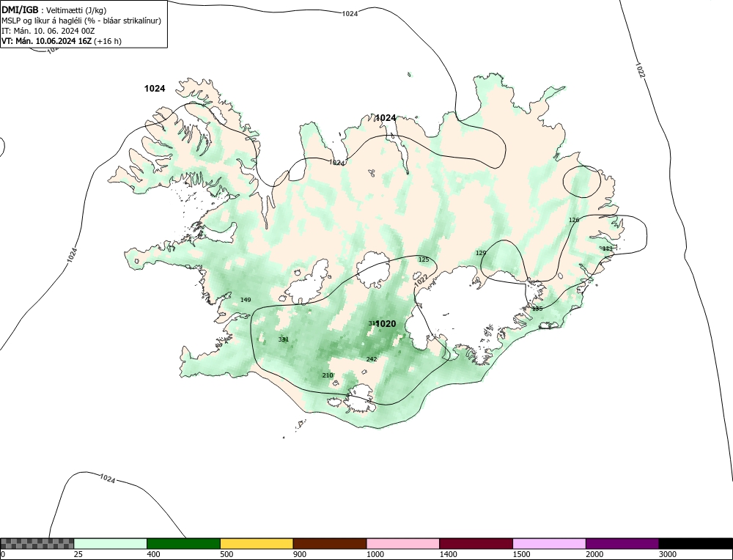Click the dark green 400-500 legend swatch

(183, 544)
